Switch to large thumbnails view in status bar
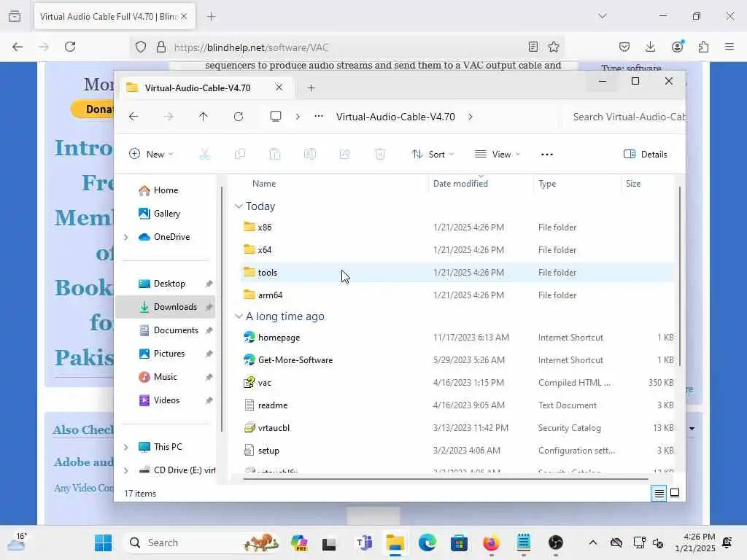This screenshot has width=747, height=560. pyautogui.click(x=675, y=494)
